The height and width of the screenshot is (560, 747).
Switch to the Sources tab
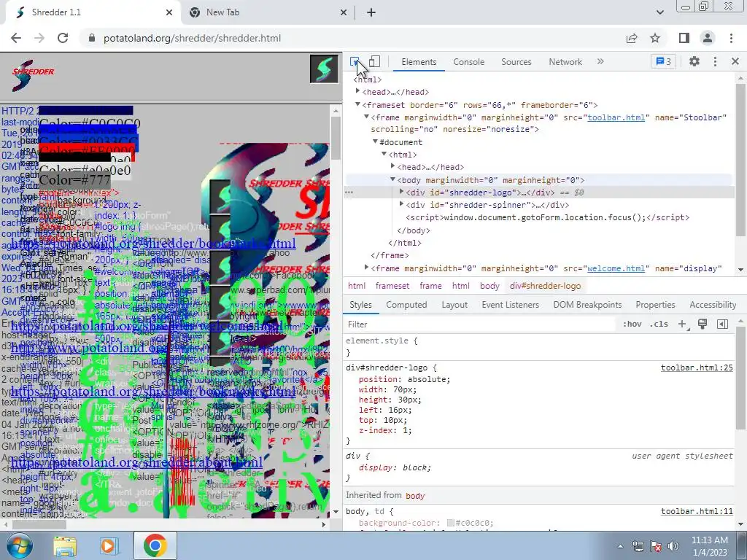(516, 62)
